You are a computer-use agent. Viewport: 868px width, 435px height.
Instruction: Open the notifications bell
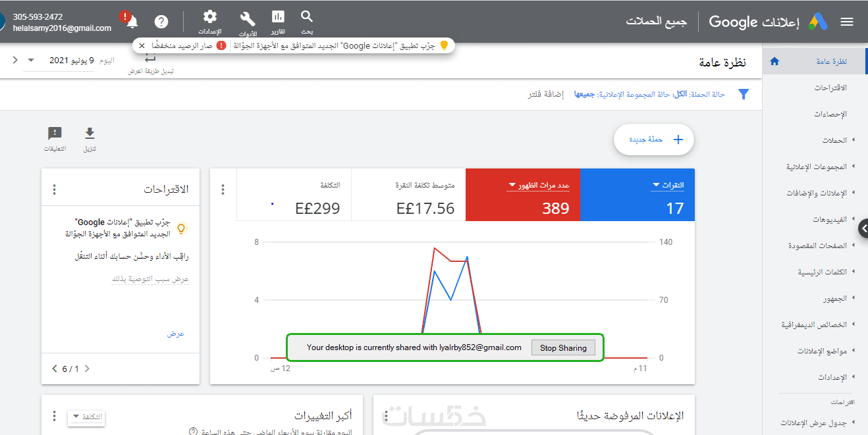pos(132,22)
